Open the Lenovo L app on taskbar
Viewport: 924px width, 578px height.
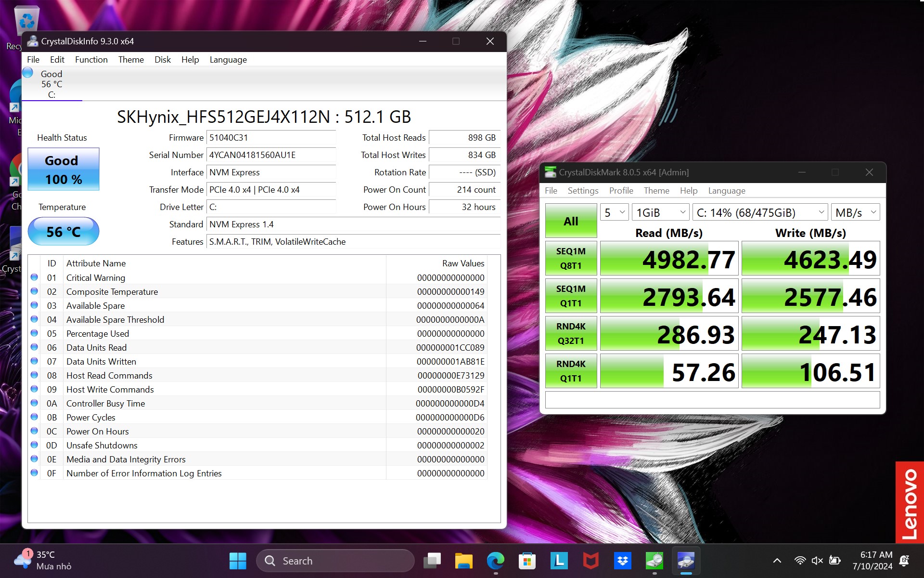coord(559,561)
